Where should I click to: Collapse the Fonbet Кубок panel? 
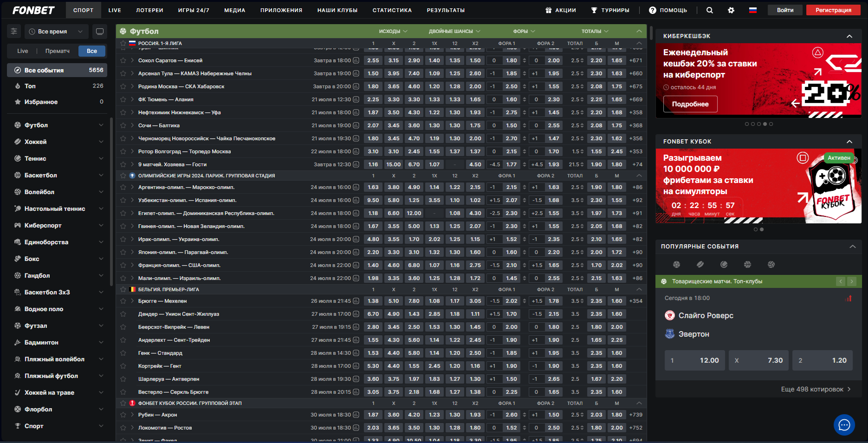pyautogui.click(x=849, y=142)
